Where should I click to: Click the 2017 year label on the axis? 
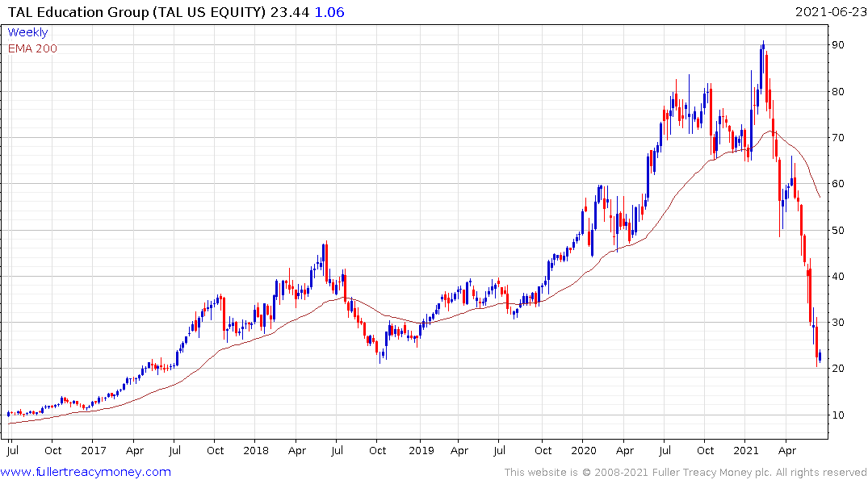click(93, 450)
